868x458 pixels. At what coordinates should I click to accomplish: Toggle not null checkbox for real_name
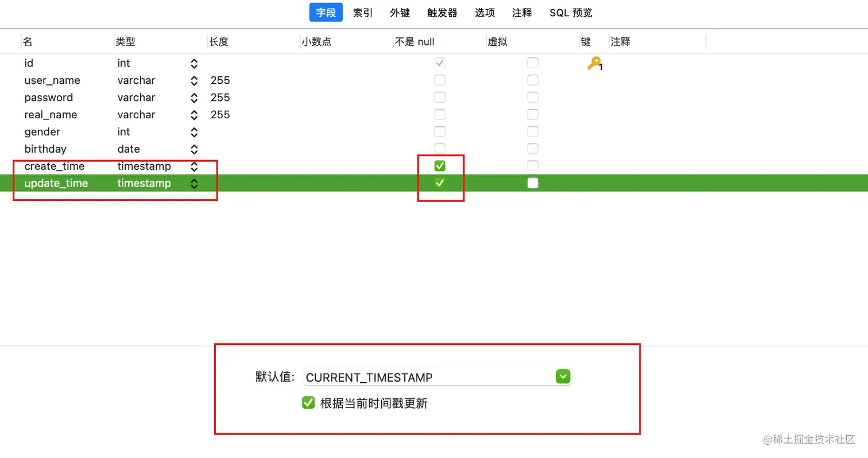pyautogui.click(x=440, y=114)
